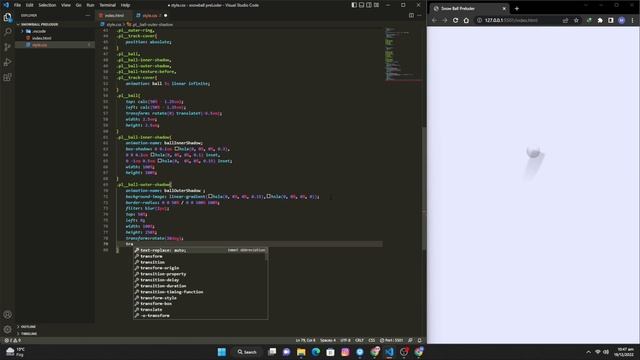
Task: Click the first box-shadow hsla color swatch
Action: [x=177, y=149]
